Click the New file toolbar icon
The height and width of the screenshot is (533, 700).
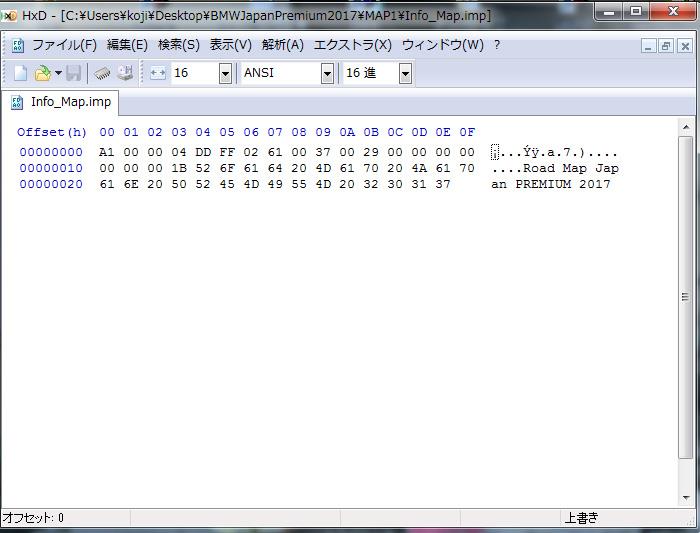coord(21,73)
